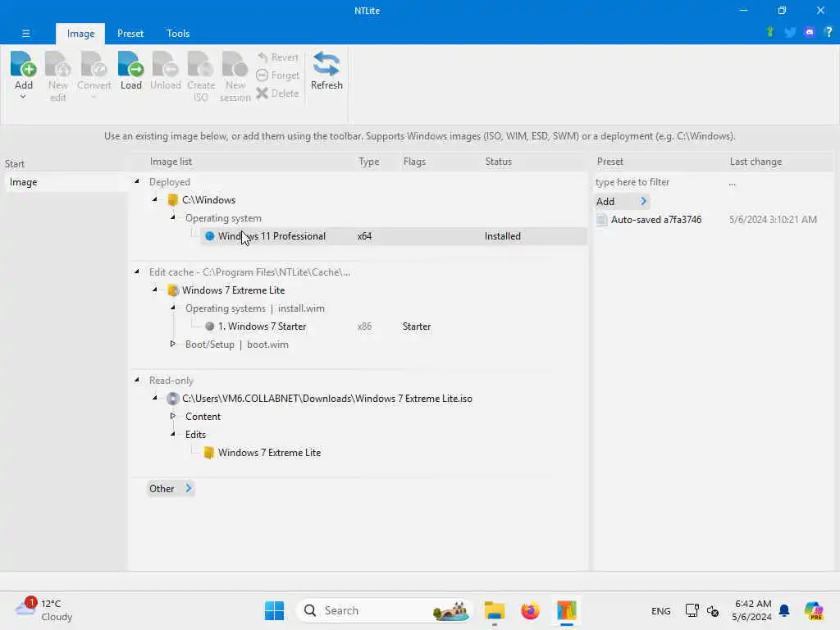Click the Preset column header

pos(609,162)
